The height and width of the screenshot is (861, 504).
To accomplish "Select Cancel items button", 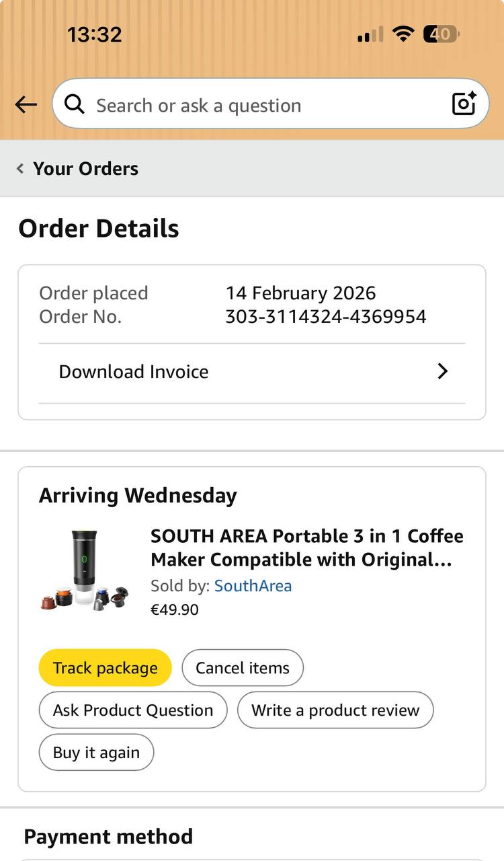I will [x=243, y=668].
